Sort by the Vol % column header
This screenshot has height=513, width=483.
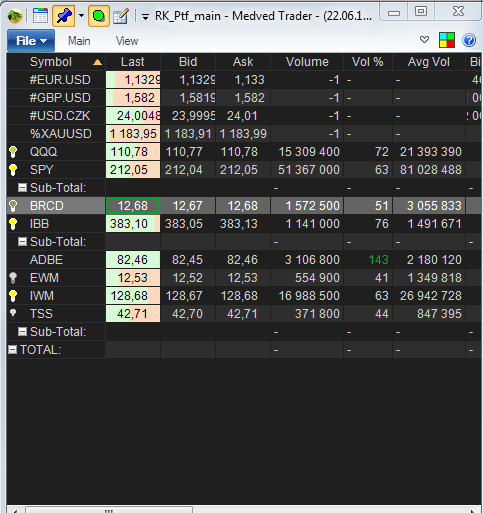(x=368, y=62)
